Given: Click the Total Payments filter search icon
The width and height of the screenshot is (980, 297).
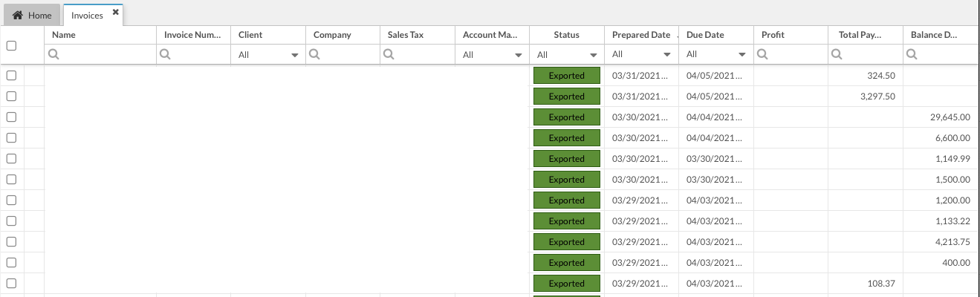Looking at the screenshot, I should click(x=837, y=54).
